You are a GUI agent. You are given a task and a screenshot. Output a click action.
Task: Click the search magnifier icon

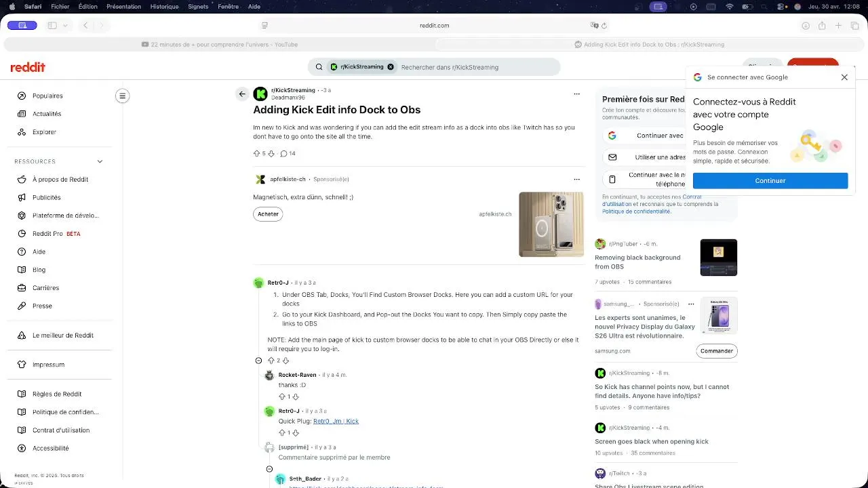point(319,67)
